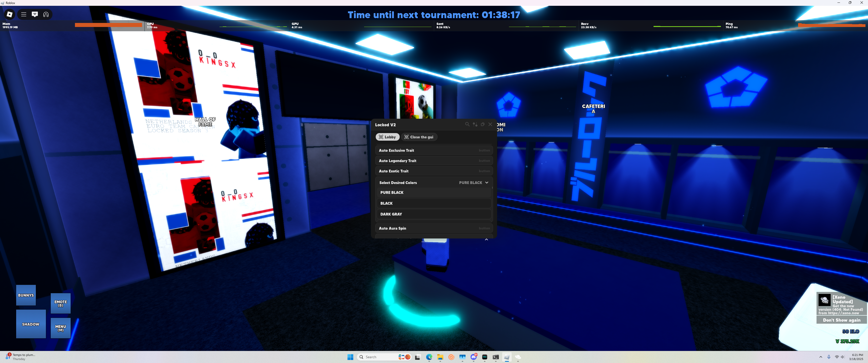Image resolution: width=868 pixels, height=363 pixels.
Task: Open the volume speaker tray icon
Action: tap(843, 357)
